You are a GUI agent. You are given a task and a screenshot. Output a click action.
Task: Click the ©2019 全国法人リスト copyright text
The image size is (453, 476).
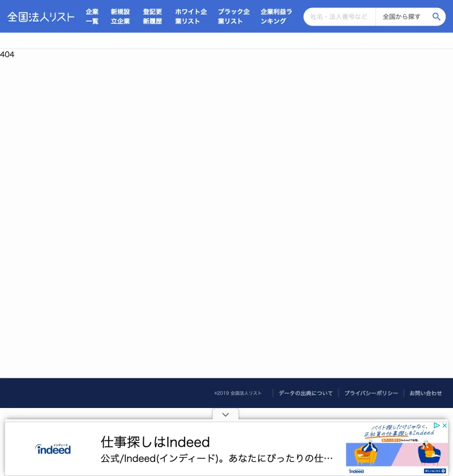[238, 393]
